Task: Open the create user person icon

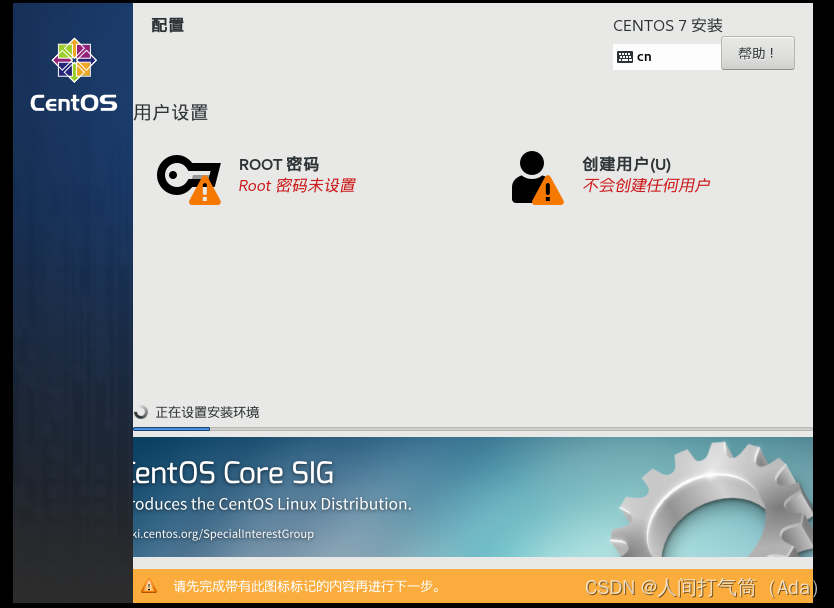Action: (x=537, y=178)
